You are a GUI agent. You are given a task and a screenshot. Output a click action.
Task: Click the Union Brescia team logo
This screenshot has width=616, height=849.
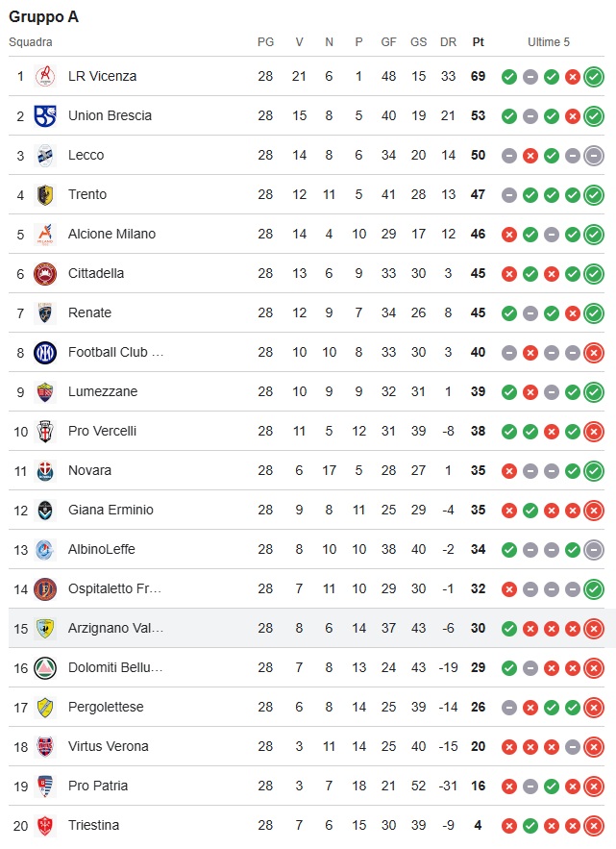pyautogui.click(x=45, y=115)
